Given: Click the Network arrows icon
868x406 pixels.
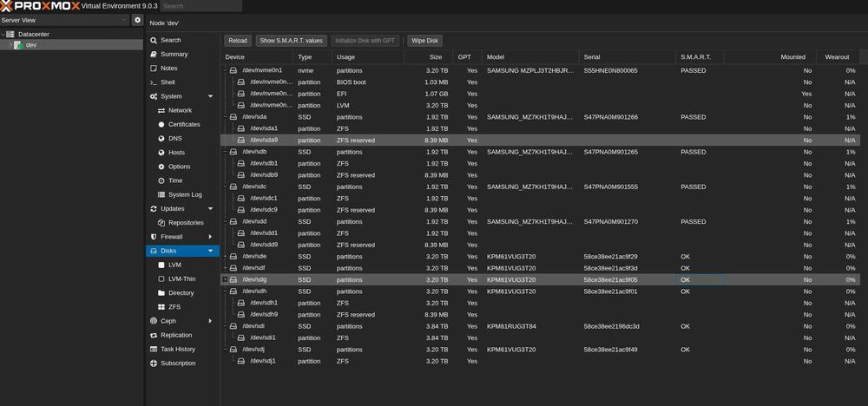Looking at the screenshot, I should pos(161,111).
